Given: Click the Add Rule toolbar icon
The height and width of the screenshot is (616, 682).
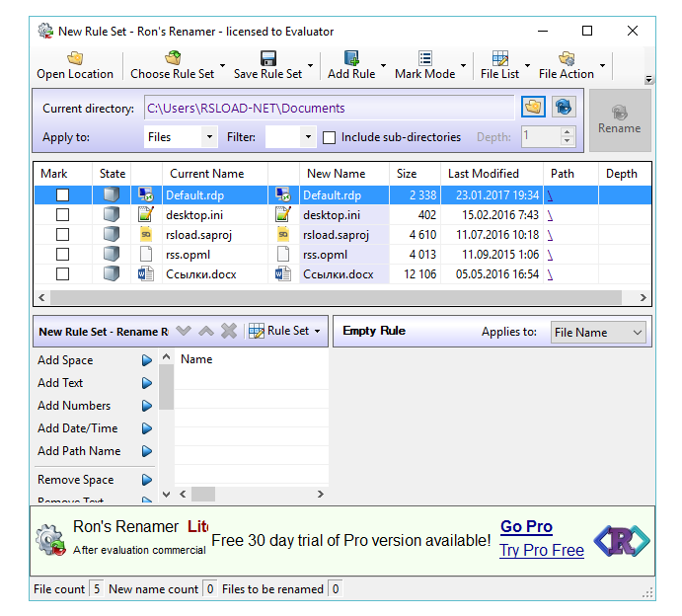Looking at the screenshot, I should point(351,58).
